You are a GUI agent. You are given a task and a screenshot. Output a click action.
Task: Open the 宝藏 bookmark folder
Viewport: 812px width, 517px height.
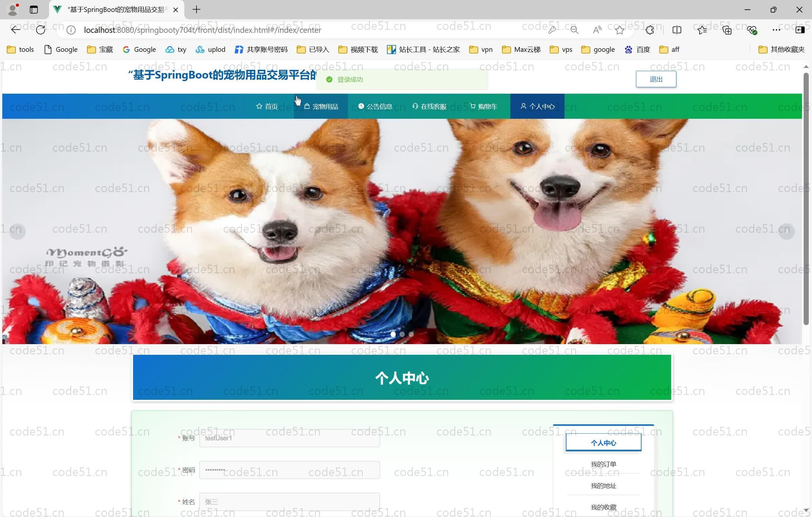coord(100,50)
